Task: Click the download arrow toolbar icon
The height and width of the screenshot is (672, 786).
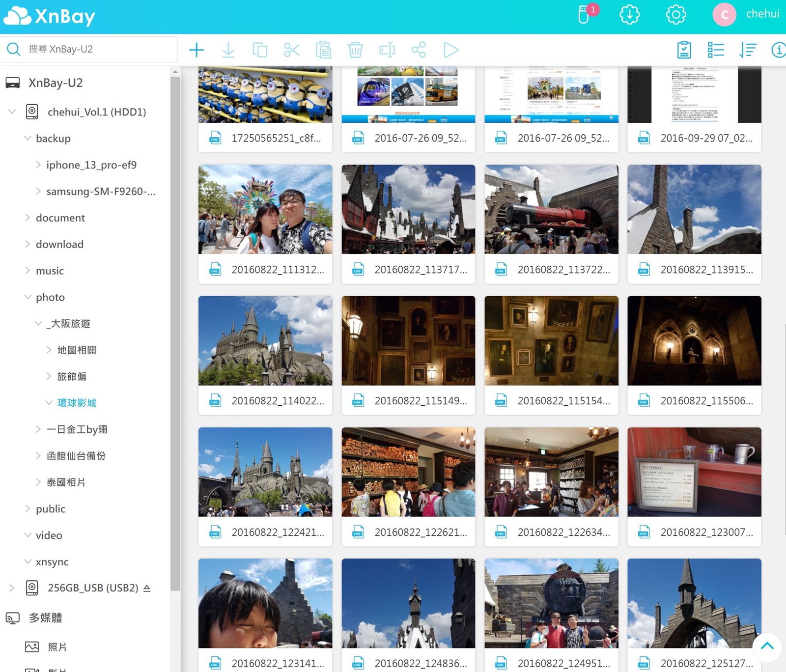Action: pos(228,50)
